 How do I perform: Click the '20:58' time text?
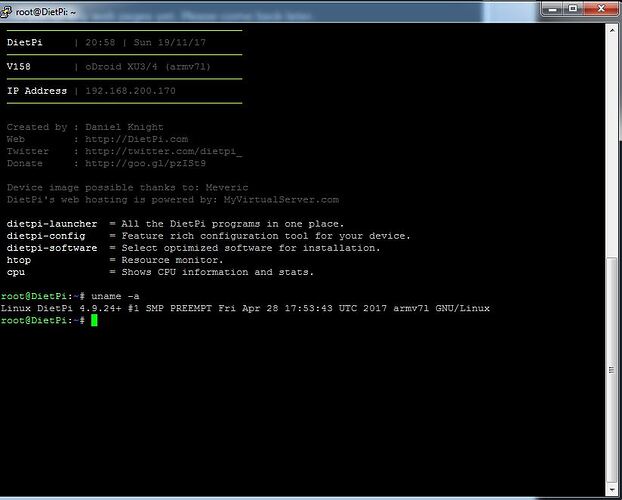pyautogui.click(x=100, y=42)
